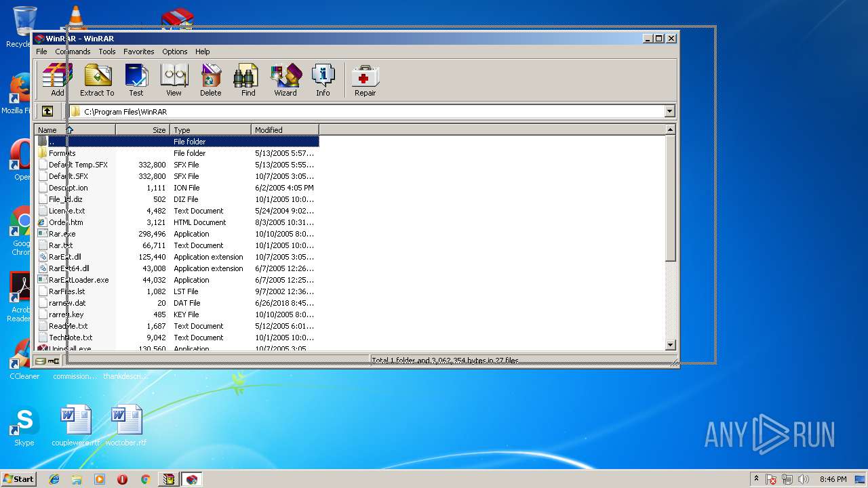Go up one folder level icon
Viewport: 868px width, 488px height.
pos(47,111)
